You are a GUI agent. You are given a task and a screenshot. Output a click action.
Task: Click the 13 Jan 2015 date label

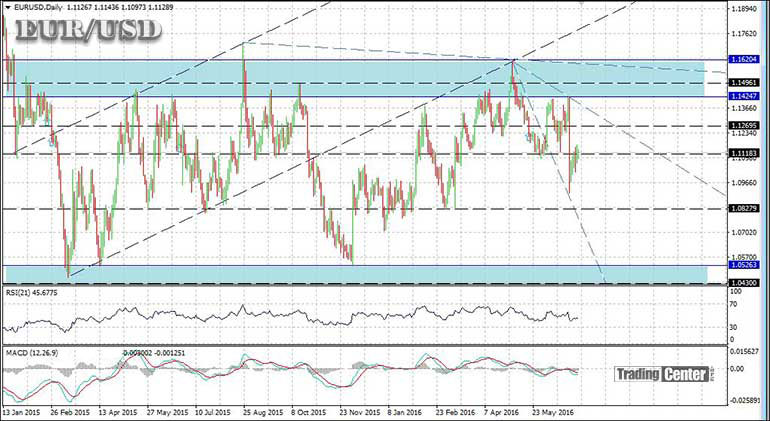(21, 414)
